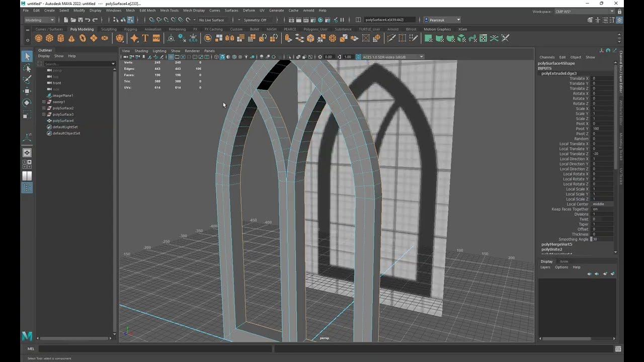Click the SVG import shelf icon

coord(156,38)
